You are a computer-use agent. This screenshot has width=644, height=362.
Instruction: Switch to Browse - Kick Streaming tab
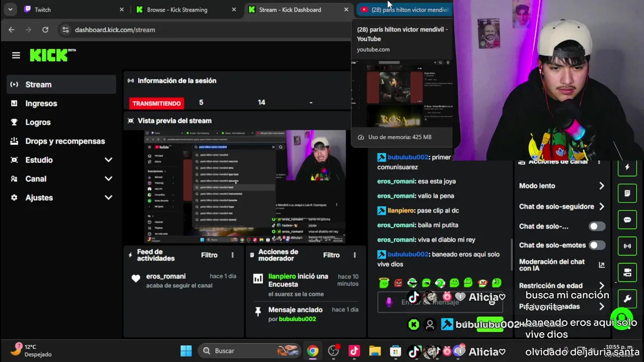186,10
